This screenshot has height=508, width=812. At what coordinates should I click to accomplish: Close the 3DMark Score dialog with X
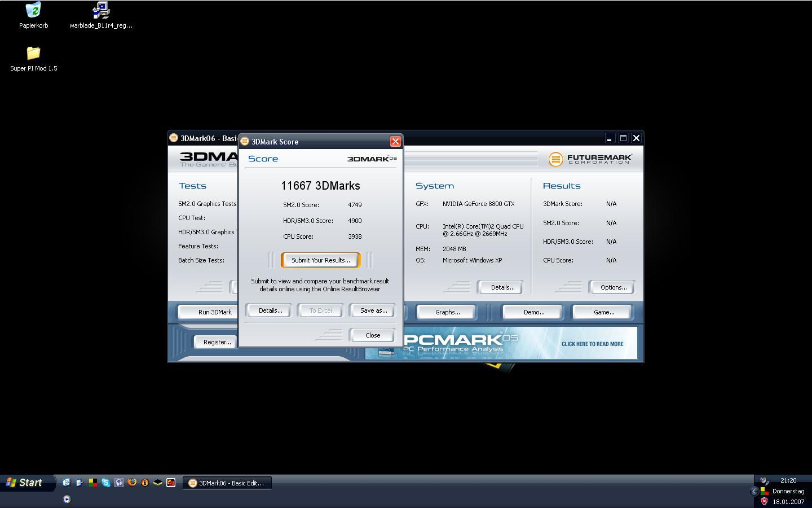point(395,142)
